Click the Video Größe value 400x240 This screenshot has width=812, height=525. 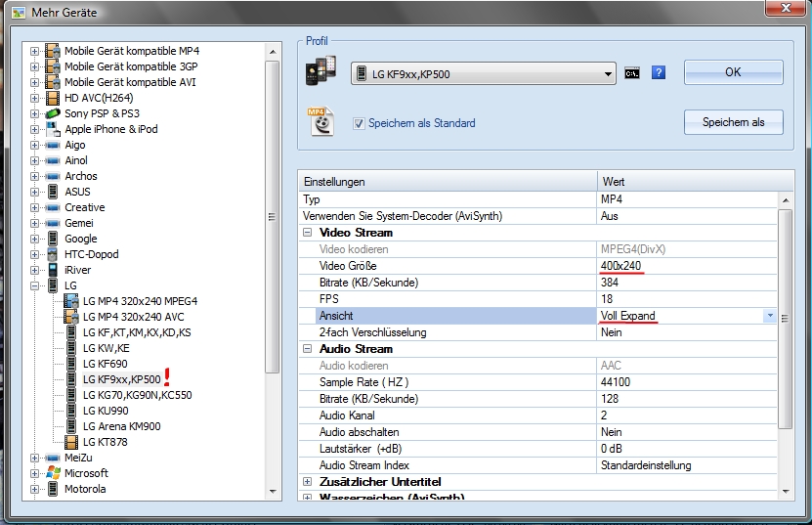pyautogui.click(x=620, y=266)
